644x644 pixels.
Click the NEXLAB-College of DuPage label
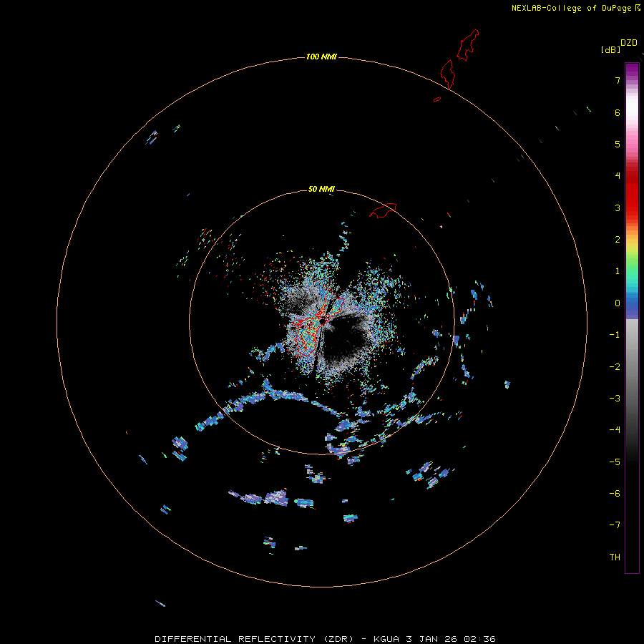coord(571,8)
